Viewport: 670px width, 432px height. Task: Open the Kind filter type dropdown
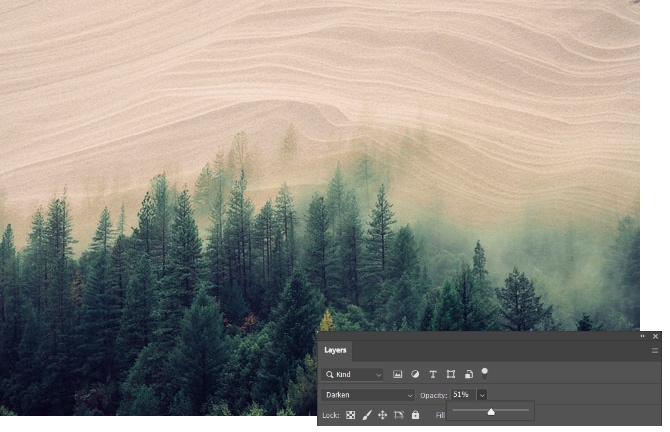[352, 374]
